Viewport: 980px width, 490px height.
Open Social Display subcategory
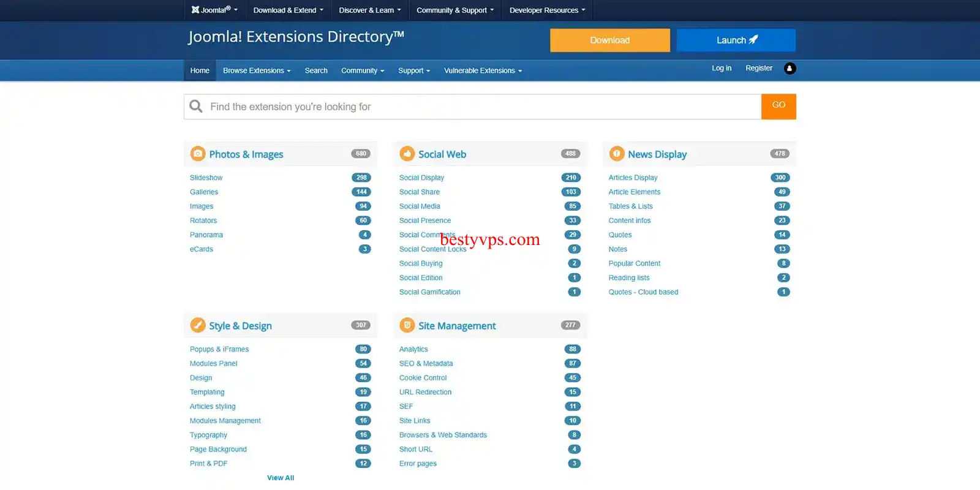click(421, 178)
